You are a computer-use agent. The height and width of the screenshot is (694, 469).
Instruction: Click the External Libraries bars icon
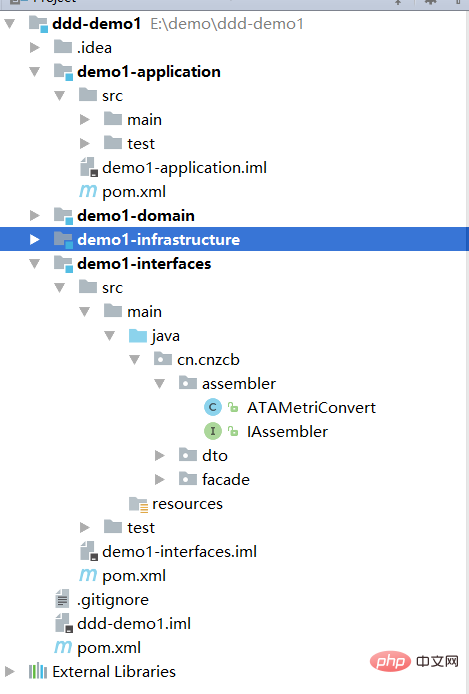[38, 671]
